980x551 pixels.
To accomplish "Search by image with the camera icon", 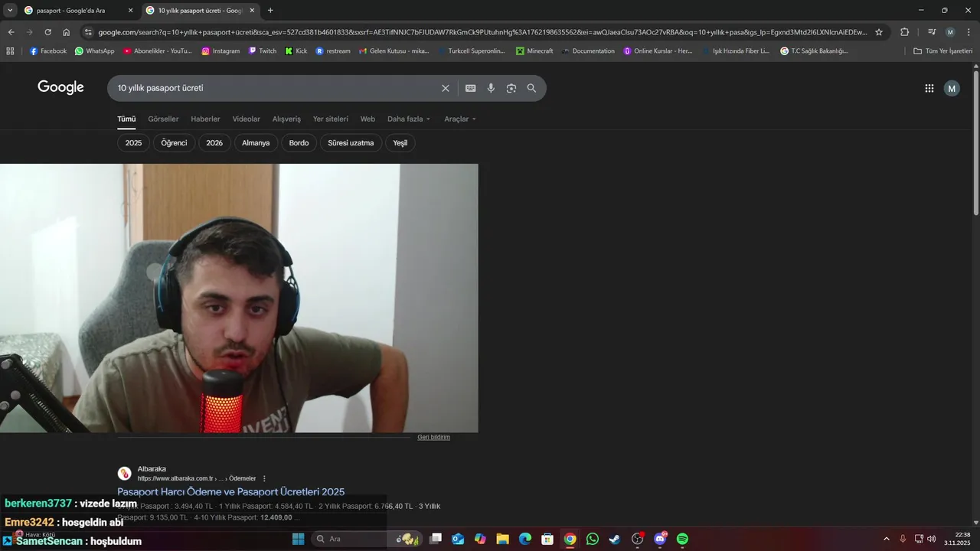I will pos(511,88).
